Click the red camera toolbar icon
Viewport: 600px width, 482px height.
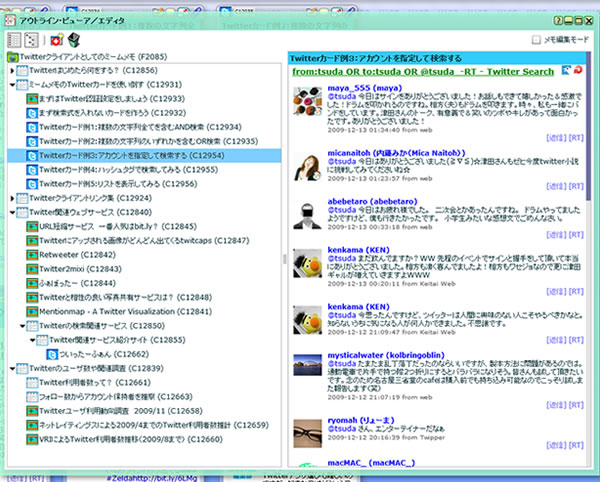(56, 41)
